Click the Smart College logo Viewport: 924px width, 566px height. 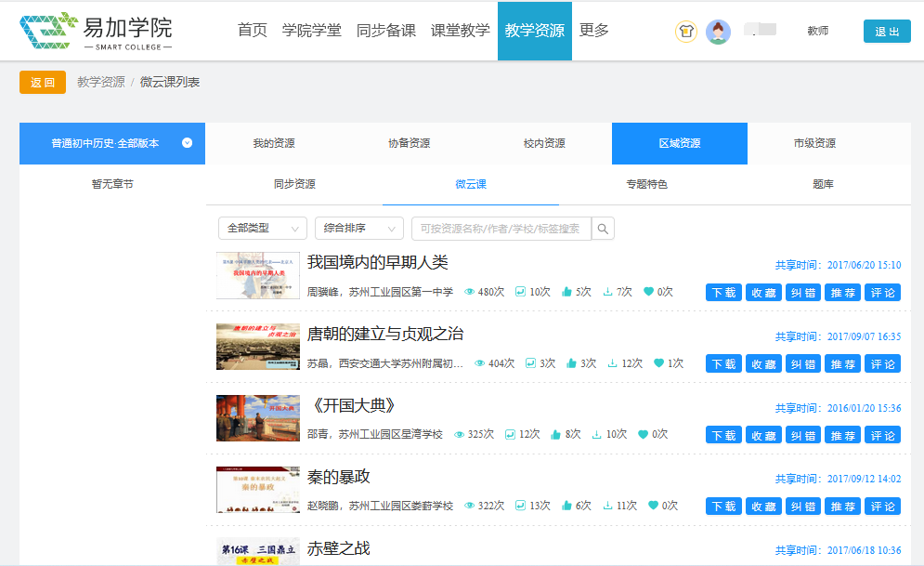click(96, 31)
